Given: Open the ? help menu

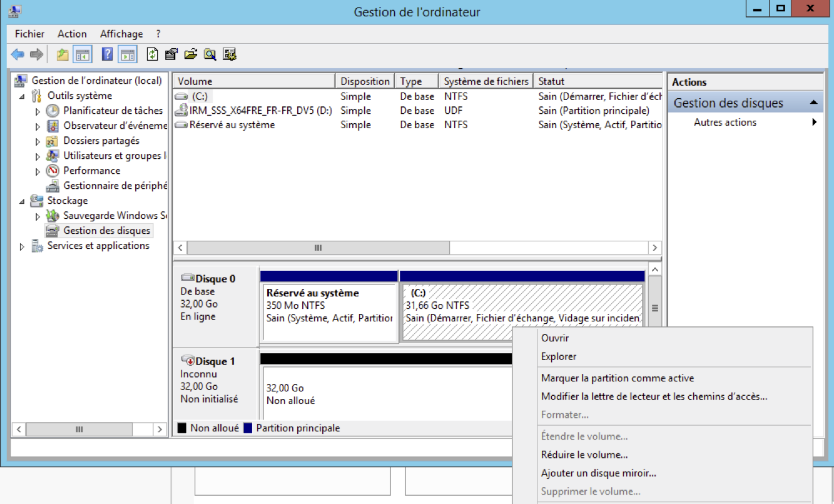Looking at the screenshot, I should (158, 34).
